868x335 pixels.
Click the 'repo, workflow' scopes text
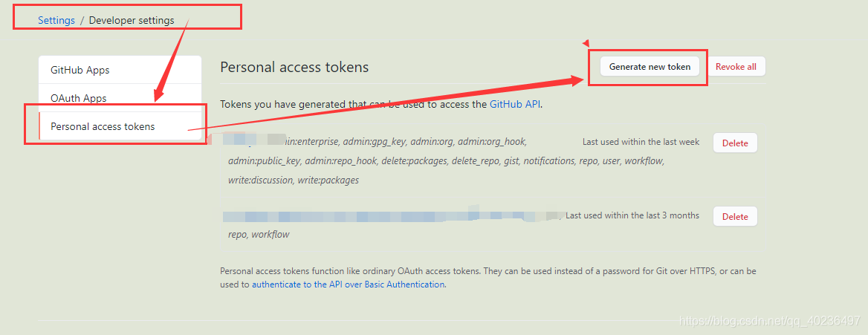259,234
